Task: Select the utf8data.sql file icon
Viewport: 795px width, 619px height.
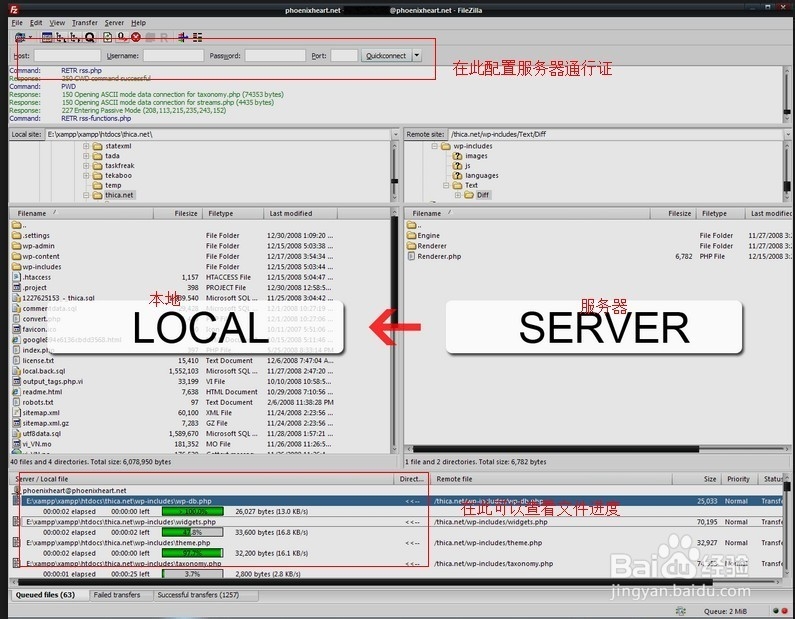Action: [16, 433]
